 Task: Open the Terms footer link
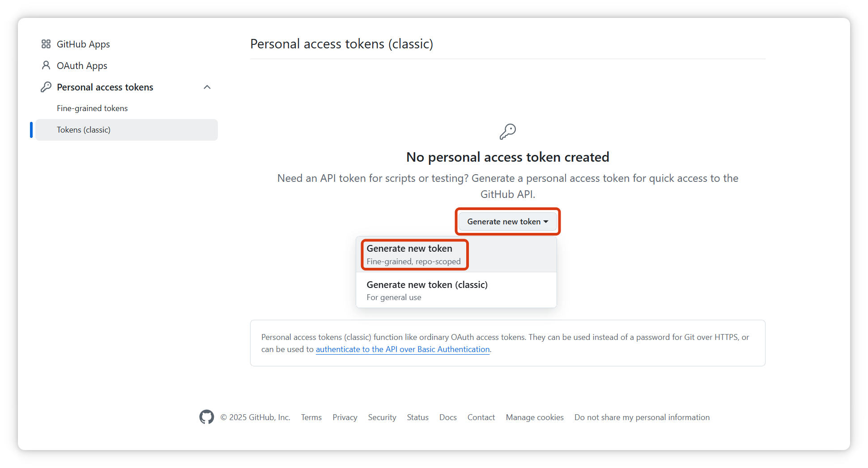pyautogui.click(x=311, y=417)
